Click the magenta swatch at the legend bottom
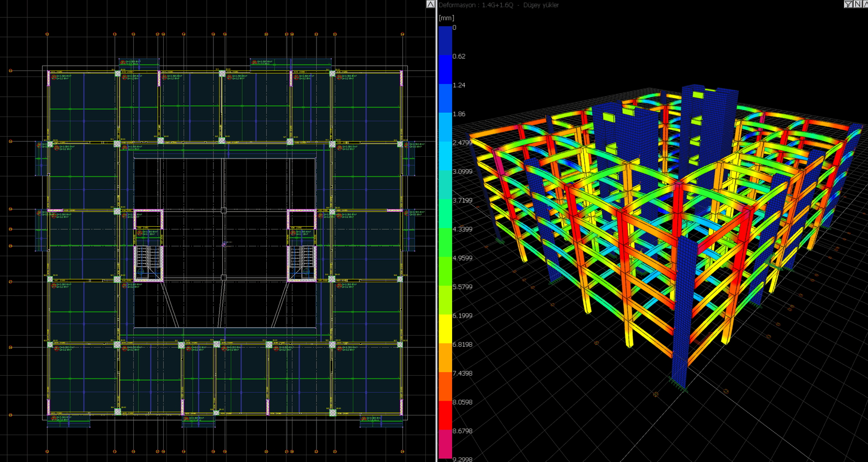 445,445
